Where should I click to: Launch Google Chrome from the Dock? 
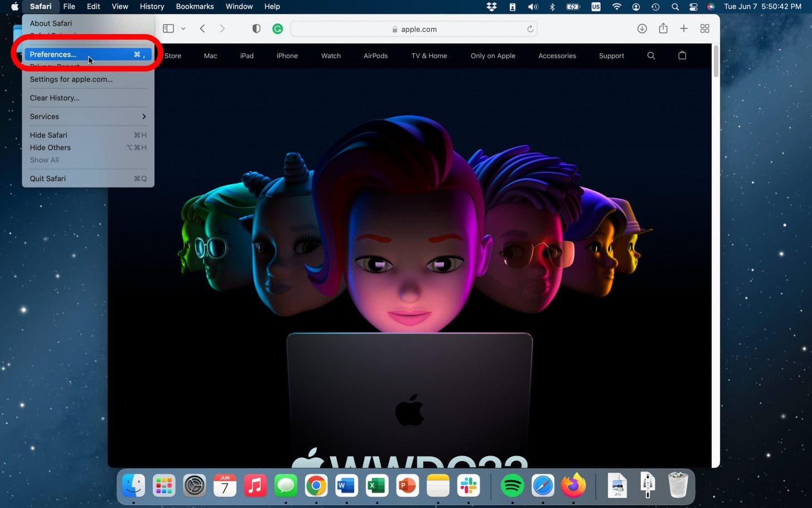pos(316,486)
